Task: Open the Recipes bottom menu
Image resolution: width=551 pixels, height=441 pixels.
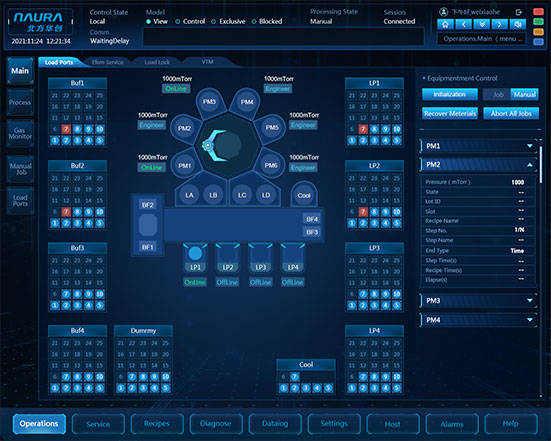Action: [x=157, y=424]
